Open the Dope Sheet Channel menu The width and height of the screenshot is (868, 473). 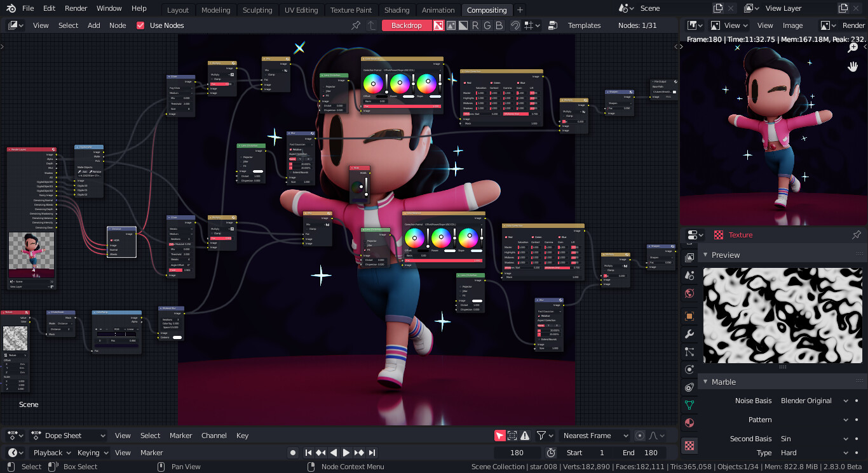pos(214,436)
